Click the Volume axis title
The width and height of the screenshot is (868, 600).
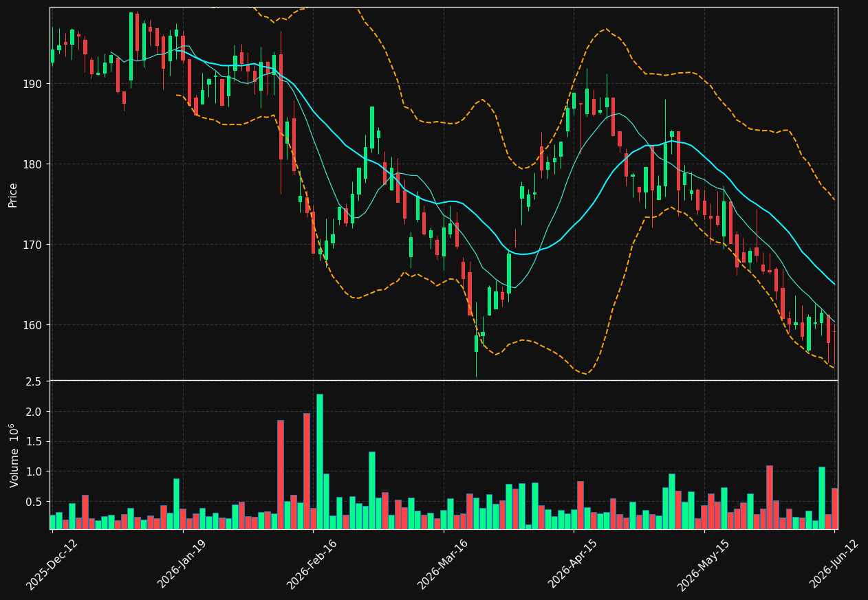14,455
